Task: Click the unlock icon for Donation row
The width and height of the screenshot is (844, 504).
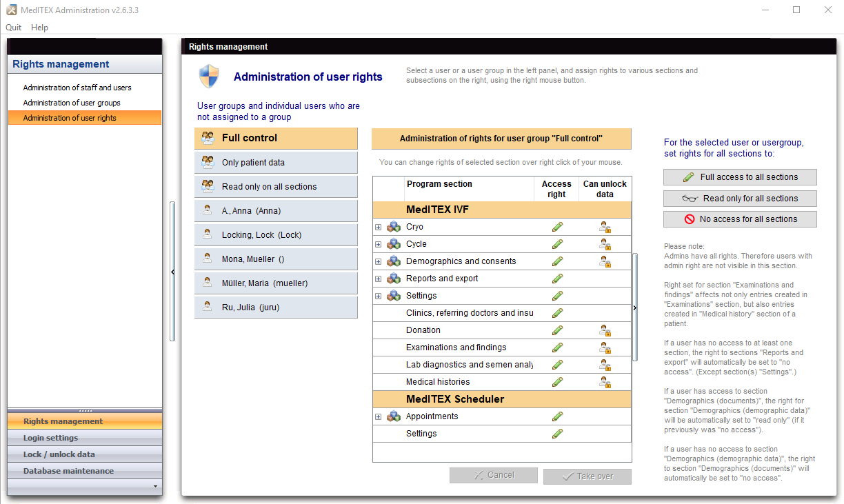Action: pyautogui.click(x=605, y=330)
